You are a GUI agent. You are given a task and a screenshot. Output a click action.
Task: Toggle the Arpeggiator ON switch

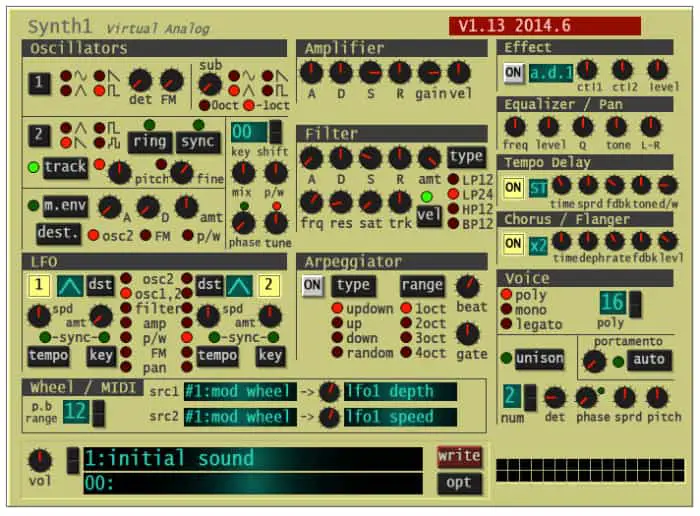pos(312,286)
